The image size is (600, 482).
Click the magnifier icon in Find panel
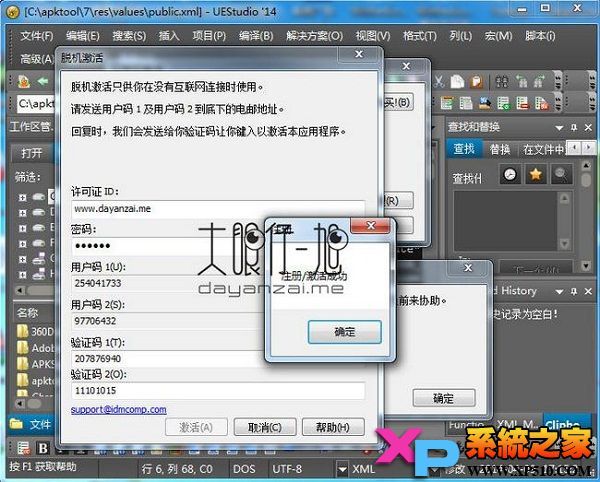point(561,174)
